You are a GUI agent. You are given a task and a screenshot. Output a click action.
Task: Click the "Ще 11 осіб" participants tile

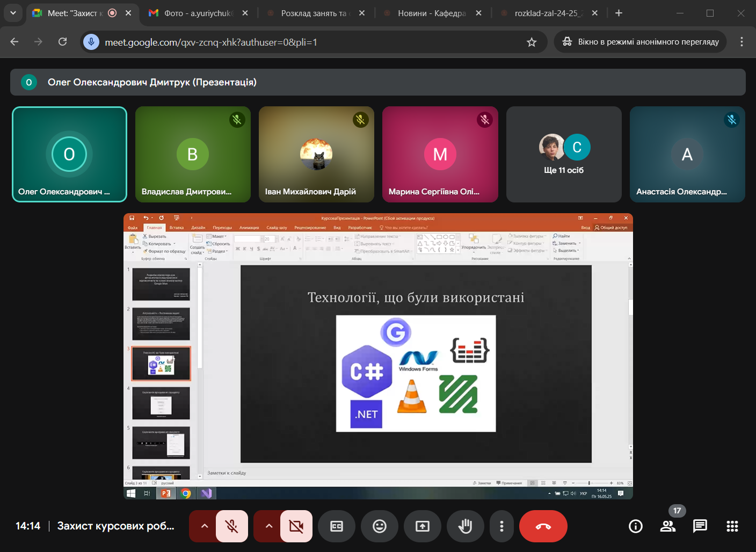pyautogui.click(x=564, y=154)
